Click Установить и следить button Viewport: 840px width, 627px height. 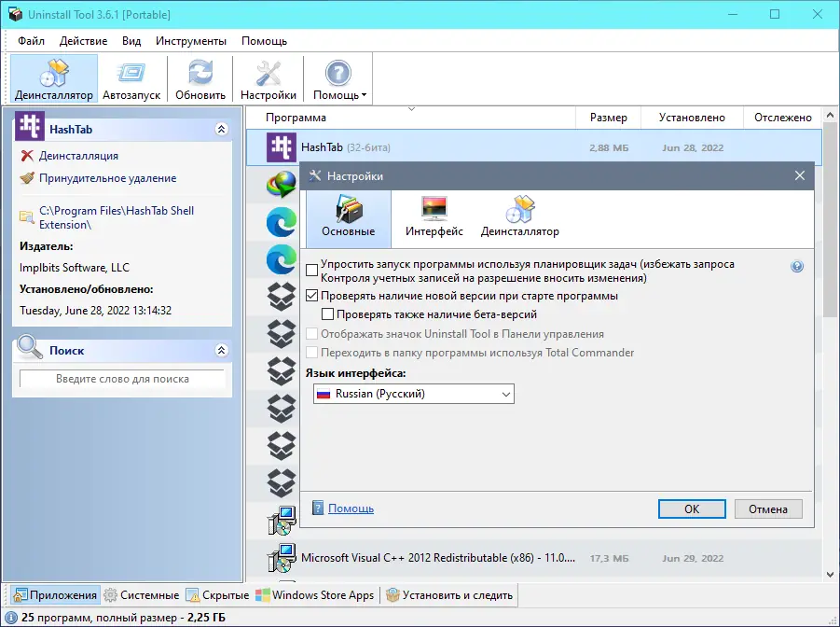click(449, 595)
